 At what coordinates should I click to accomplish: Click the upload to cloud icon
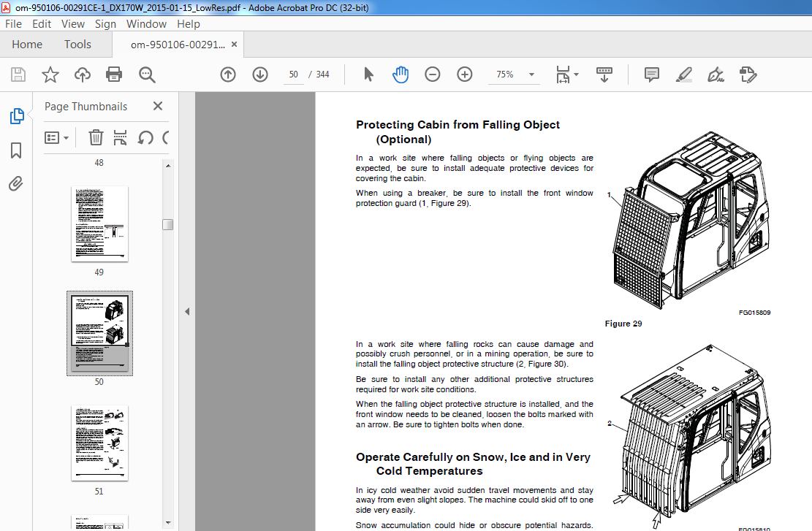tap(83, 75)
